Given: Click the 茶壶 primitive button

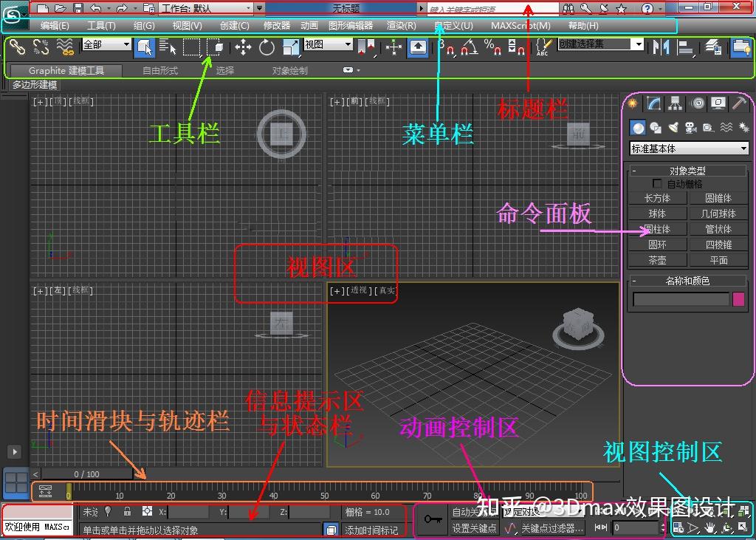Looking at the screenshot, I should click(x=657, y=259).
